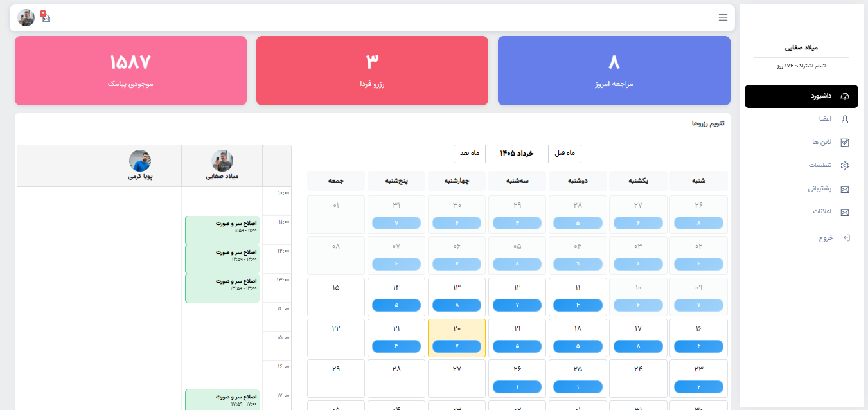The width and height of the screenshot is (868, 410).
Task: Open the داشبورد menu item
Action: click(801, 96)
